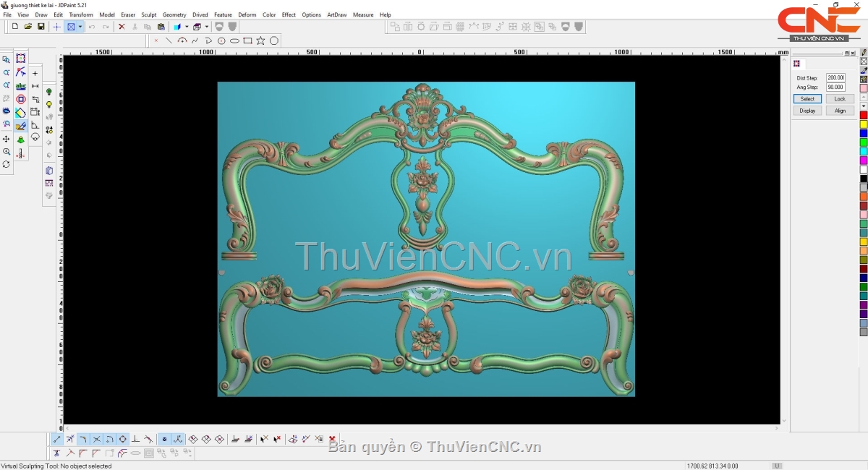This screenshot has width=868, height=470.
Task: Open the File menu
Action: pyautogui.click(x=7, y=14)
